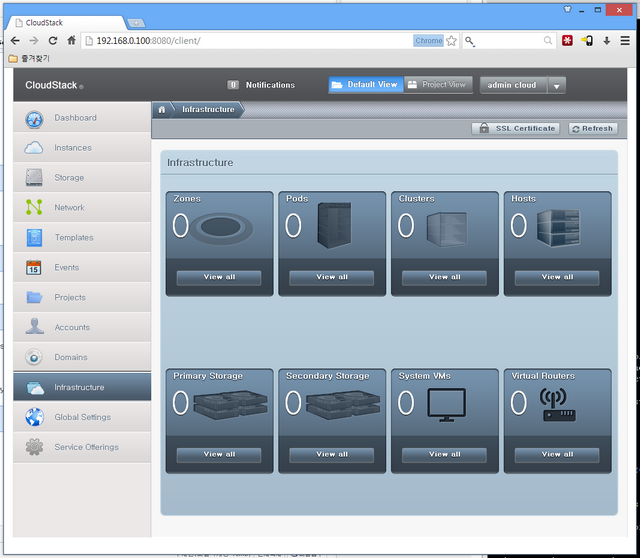Click the browser search box
640x558 pixels.
tap(509, 41)
